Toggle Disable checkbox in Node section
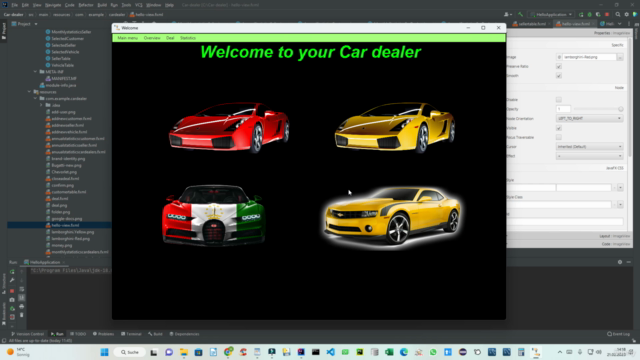Screen dimensions: 640x360 [x=559, y=100]
